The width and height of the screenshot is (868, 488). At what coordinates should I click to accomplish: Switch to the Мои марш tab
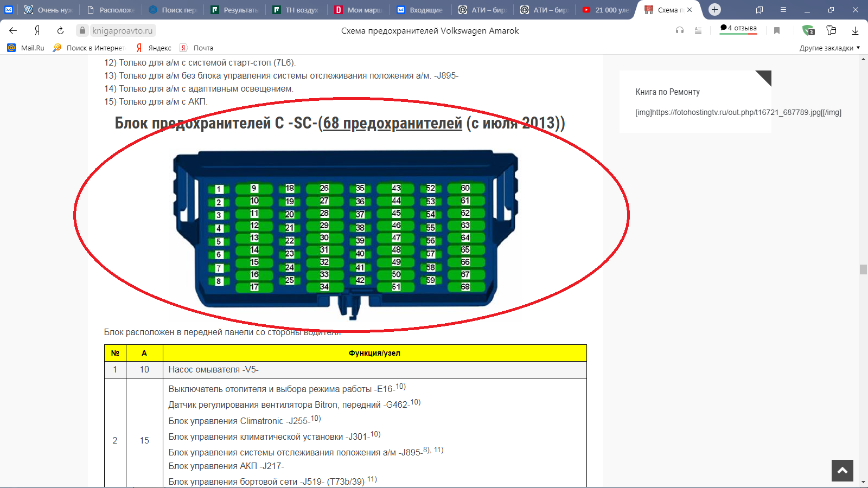click(358, 10)
